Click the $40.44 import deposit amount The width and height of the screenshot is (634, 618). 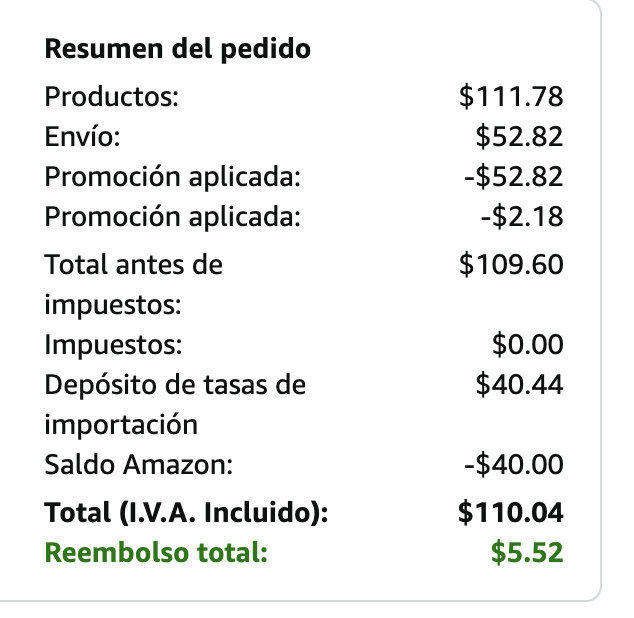click(x=519, y=384)
